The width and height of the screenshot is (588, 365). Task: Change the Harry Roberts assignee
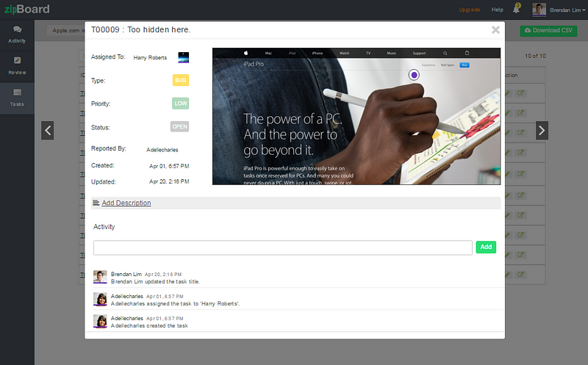(150, 58)
